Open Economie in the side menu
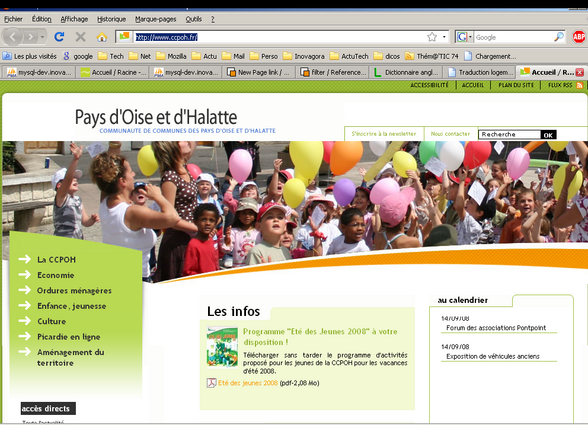Image resolution: width=588 pixels, height=425 pixels. click(56, 275)
